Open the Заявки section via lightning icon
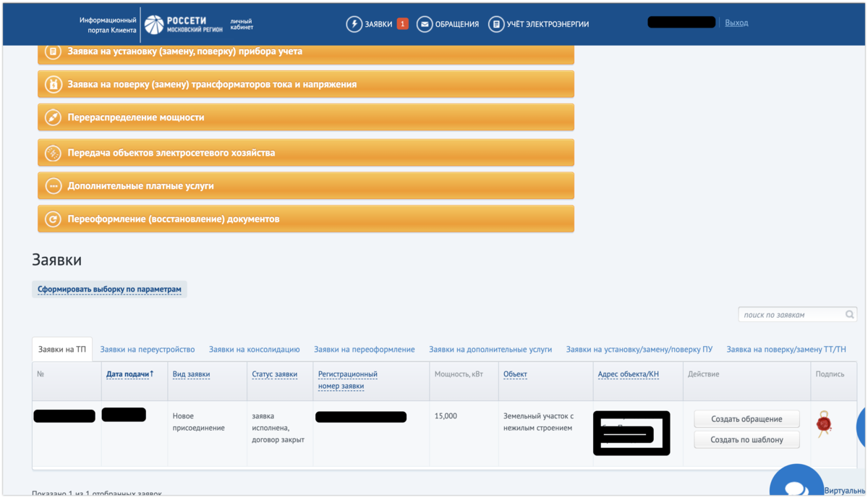 click(353, 23)
